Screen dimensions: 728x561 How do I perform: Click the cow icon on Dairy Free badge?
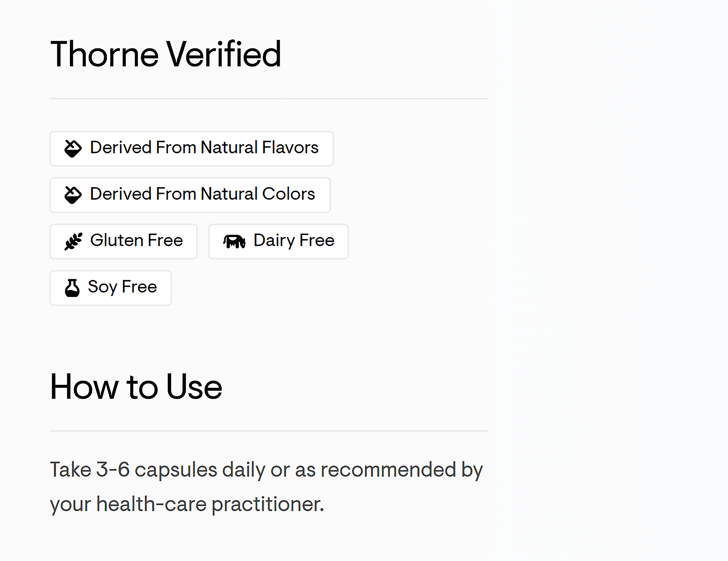(233, 241)
